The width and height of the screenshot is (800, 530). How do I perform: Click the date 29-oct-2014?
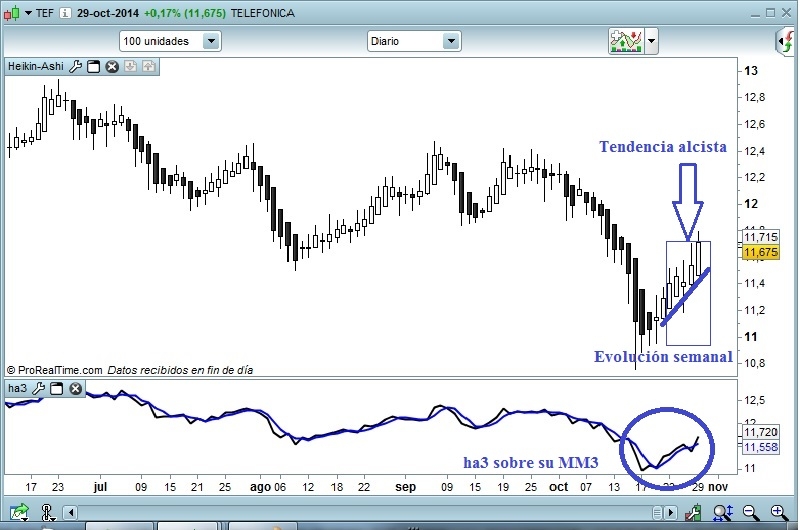108,13
